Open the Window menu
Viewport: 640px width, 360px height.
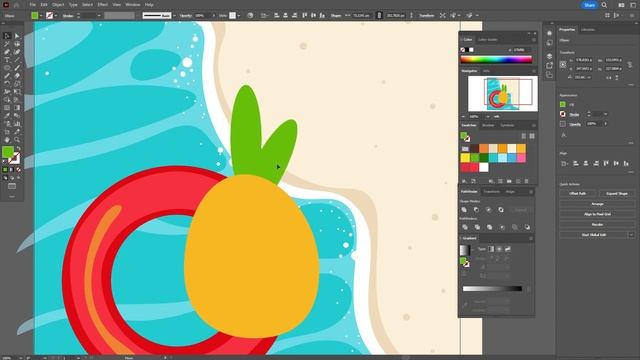point(133,5)
